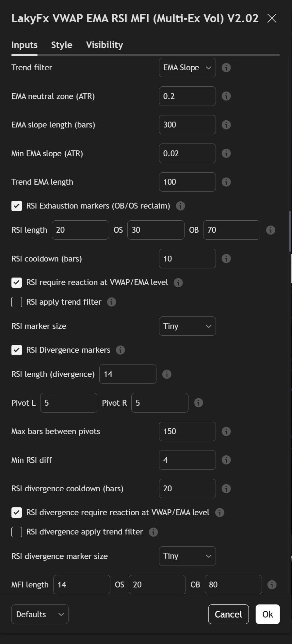Open the Max bars between pivots tooltip

(226, 431)
